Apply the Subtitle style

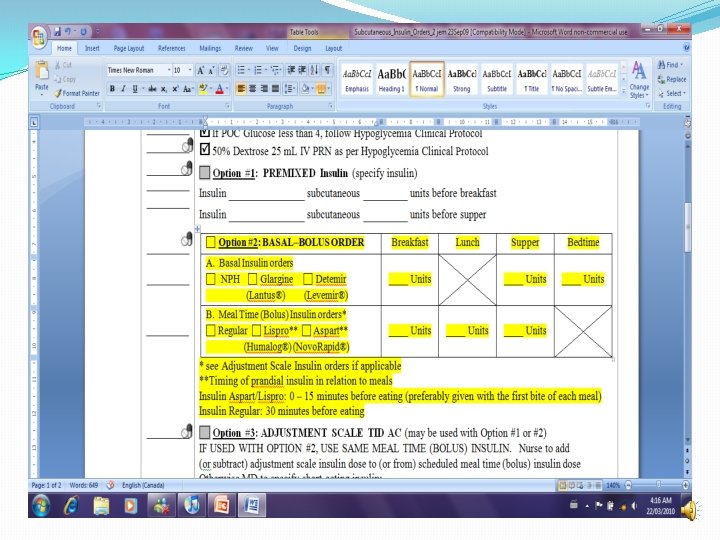point(497,79)
